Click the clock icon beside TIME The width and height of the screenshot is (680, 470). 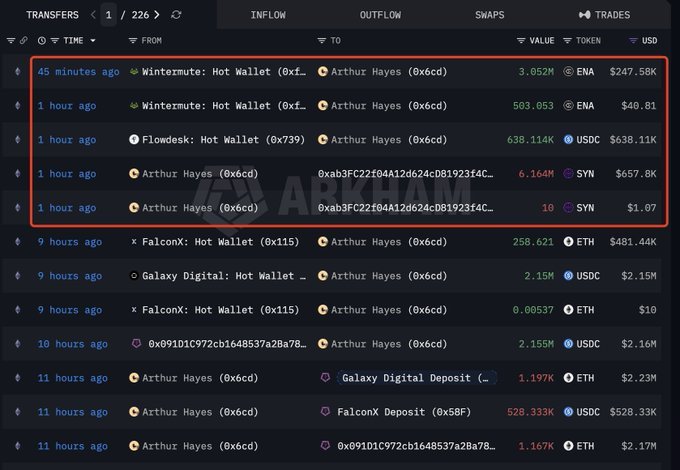click(x=42, y=41)
